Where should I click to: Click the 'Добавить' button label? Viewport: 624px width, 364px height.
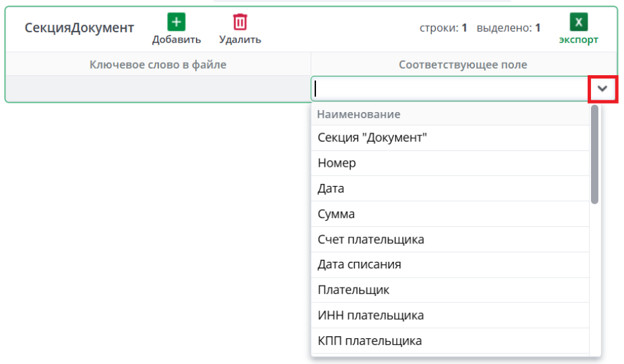click(176, 40)
